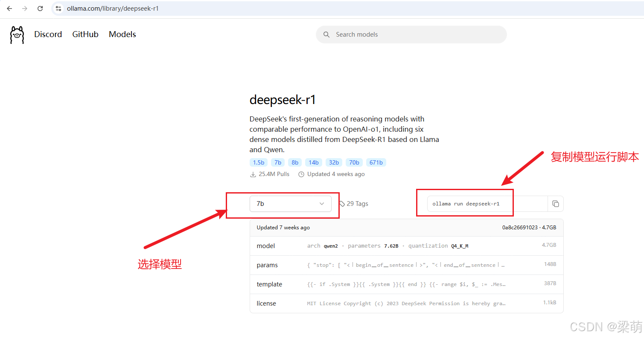The width and height of the screenshot is (644, 338).
Task: Open site info icon in address bar
Action: (x=59, y=9)
